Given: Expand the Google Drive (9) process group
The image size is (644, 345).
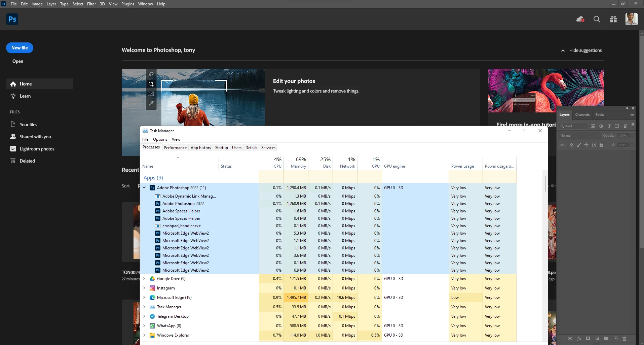Looking at the screenshot, I should pyautogui.click(x=144, y=279).
